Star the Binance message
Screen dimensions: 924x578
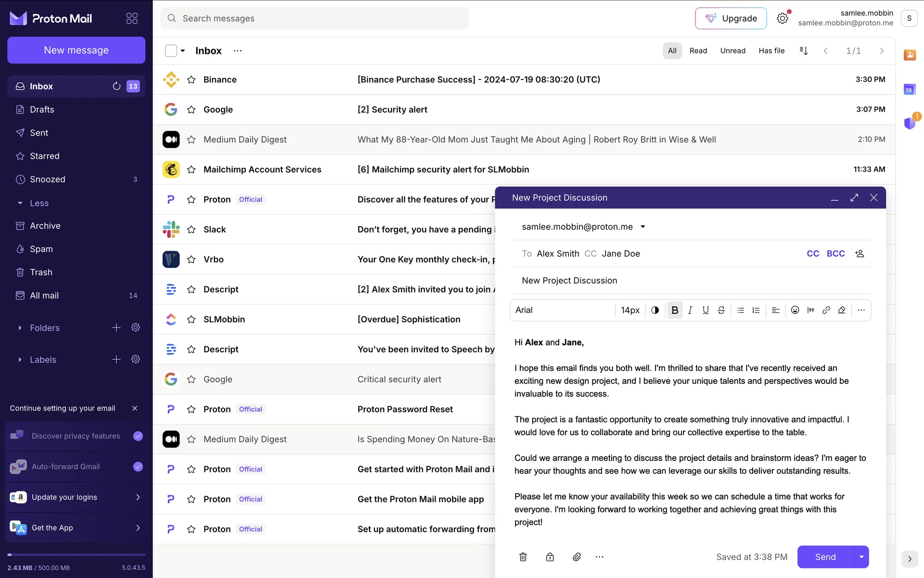tap(191, 79)
